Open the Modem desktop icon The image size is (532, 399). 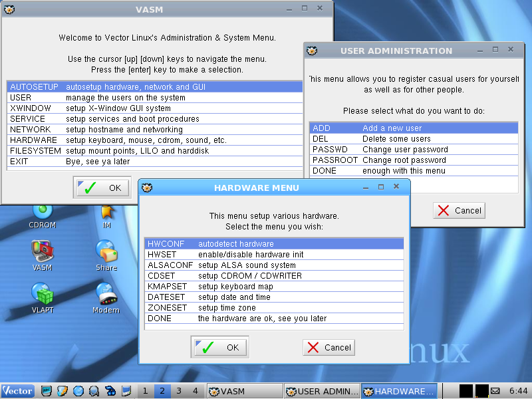click(106, 294)
